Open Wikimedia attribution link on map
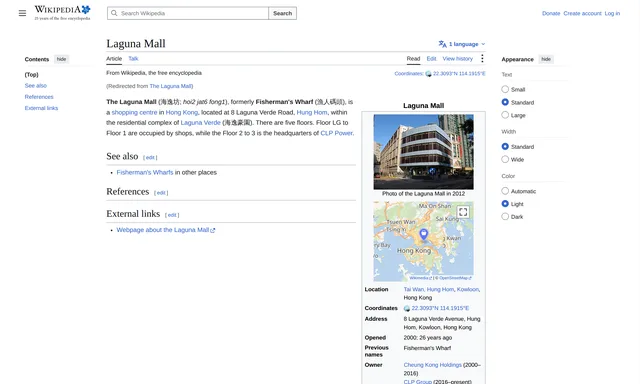The width and height of the screenshot is (640, 384). [420, 278]
